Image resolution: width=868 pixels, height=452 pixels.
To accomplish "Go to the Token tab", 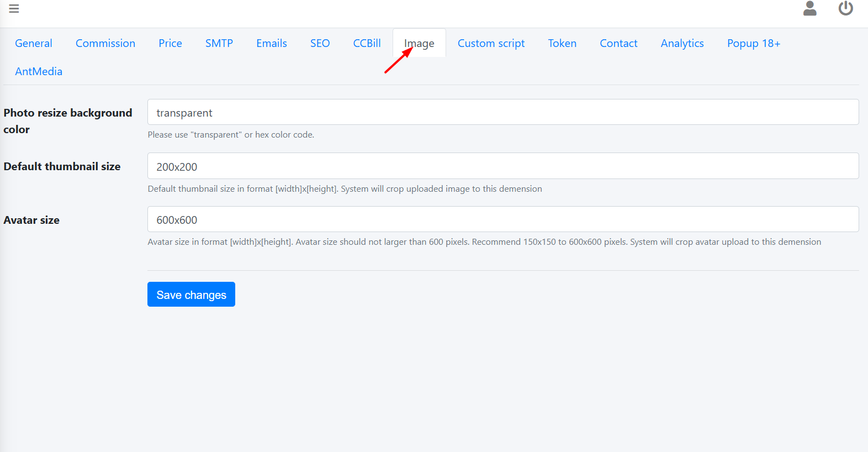I will (562, 43).
